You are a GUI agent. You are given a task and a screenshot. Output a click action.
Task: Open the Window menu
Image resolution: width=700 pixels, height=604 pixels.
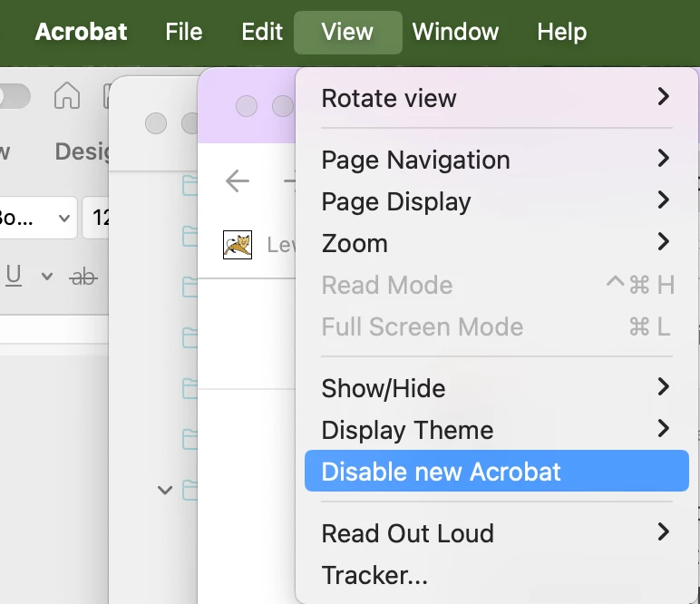point(455,32)
